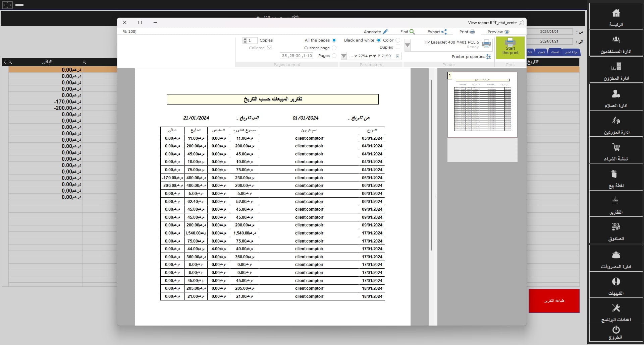Click the Find magnifier icon
The image size is (644, 345).
click(412, 32)
